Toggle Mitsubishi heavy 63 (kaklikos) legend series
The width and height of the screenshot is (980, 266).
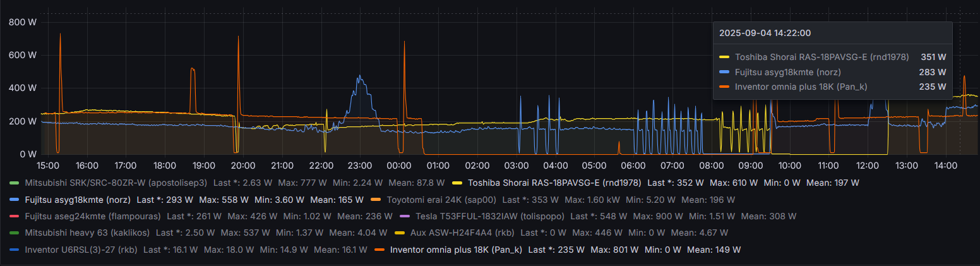coord(87,233)
